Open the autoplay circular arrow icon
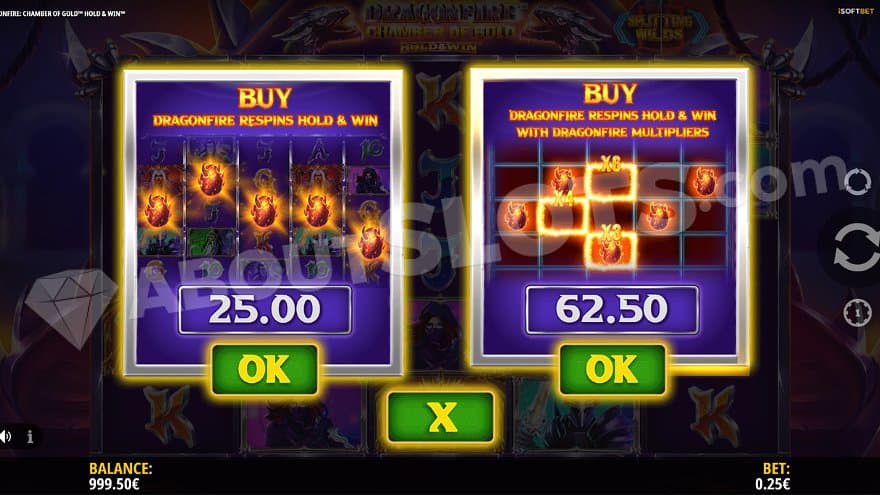Image resolution: width=880 pixels, height=495 pixels. pyautogui.click(x=858, y=181)
